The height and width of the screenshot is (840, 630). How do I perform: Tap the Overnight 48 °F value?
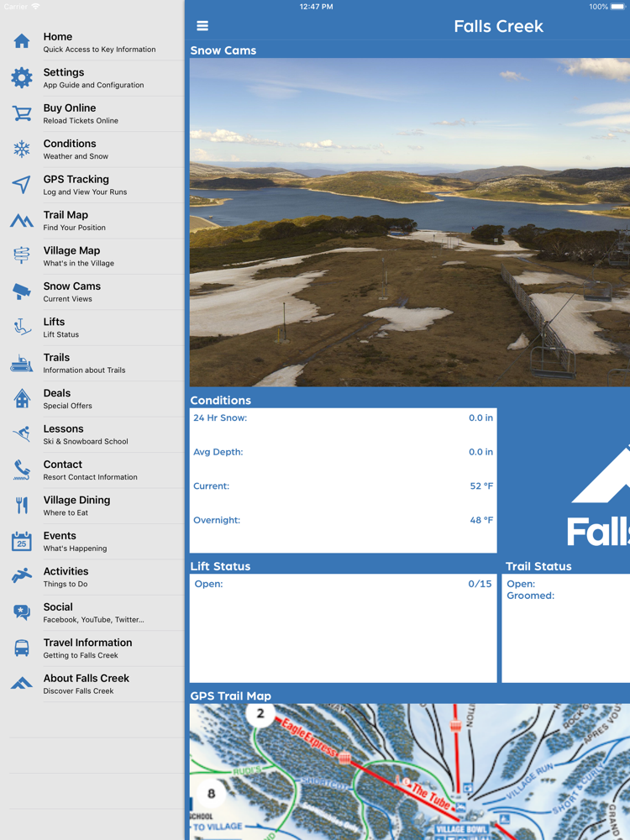[x=481, y=520]
